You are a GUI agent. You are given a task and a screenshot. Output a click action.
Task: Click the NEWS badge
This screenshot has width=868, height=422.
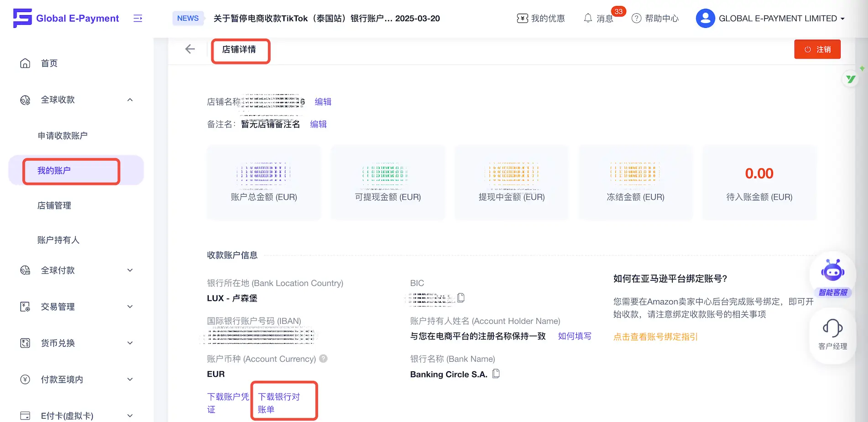coord(188,18)
